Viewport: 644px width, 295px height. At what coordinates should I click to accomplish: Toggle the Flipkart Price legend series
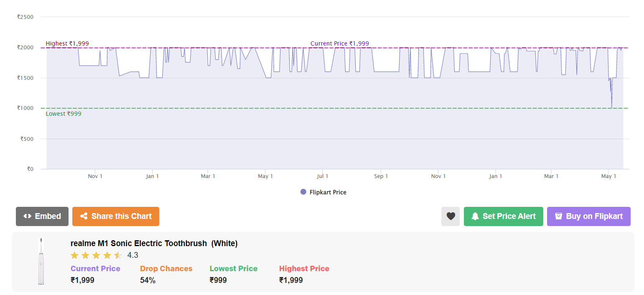[328, 192]
